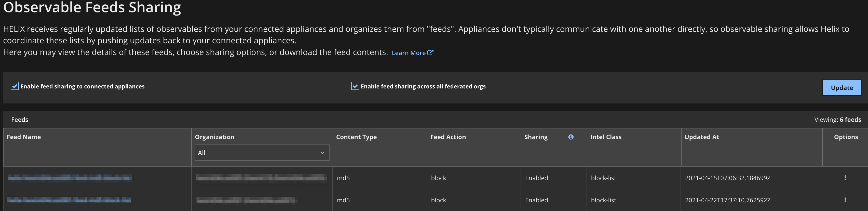Click Enabled status in the 2021-04-22 row
The width and height of the screenshot is (868, 211).
[x=536, y=200]
